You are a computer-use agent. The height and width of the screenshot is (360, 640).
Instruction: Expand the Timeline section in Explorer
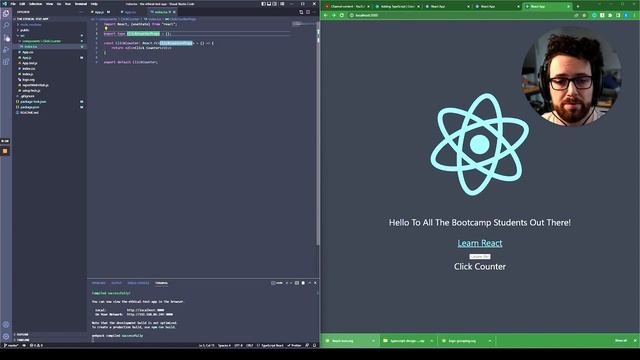[22, 340]
